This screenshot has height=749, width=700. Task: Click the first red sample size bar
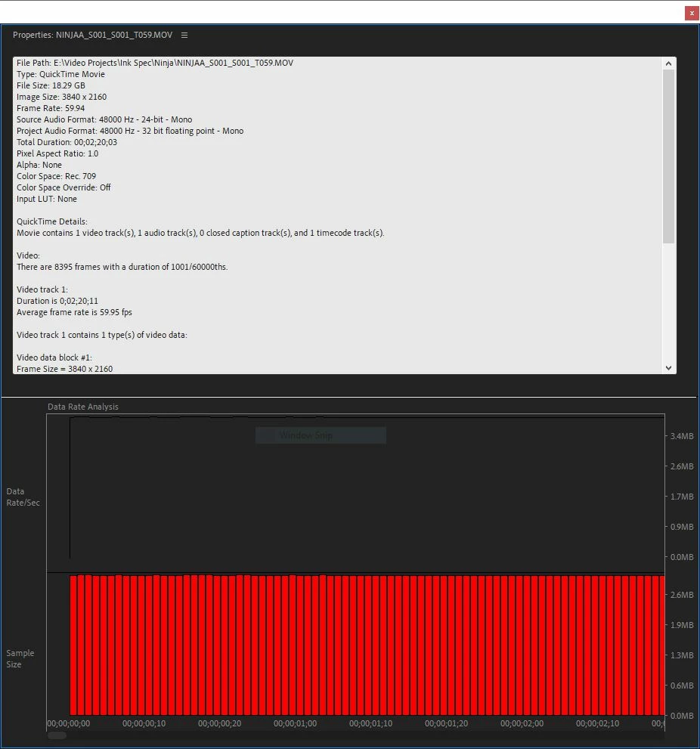point(73,645)
